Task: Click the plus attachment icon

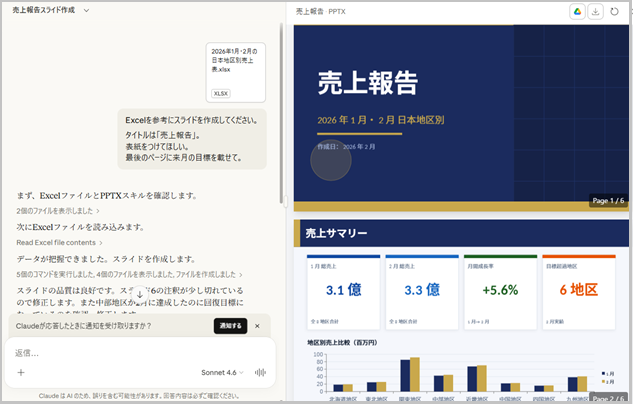Action: click(x=20, y=372)
